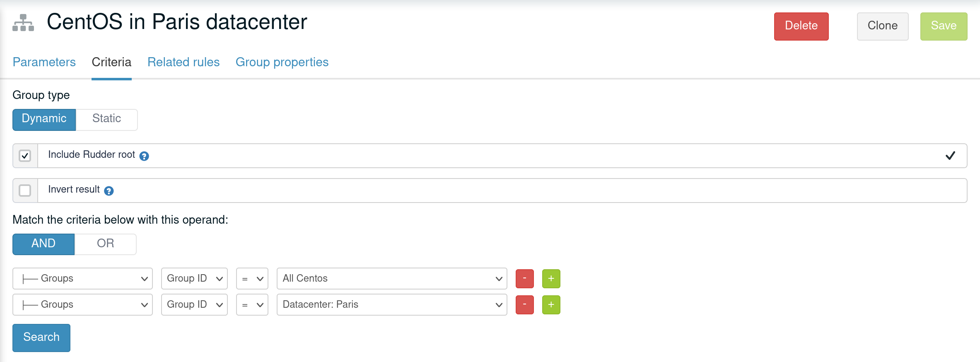Select the OR operand
Screen dimensions: 980x362
point(105,244)
